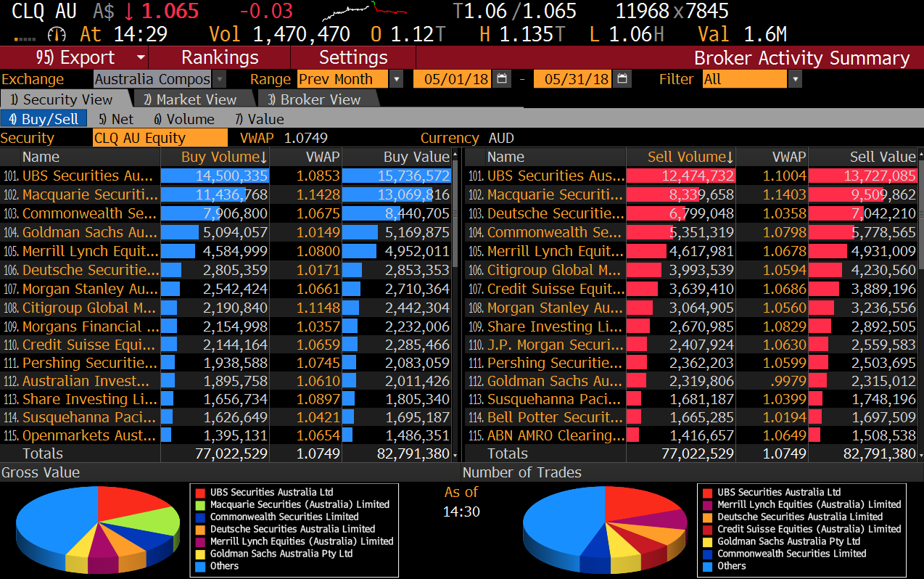Switch to the Broker View tab
Screen dimensions: 924x579
click(x=314, y=99)
